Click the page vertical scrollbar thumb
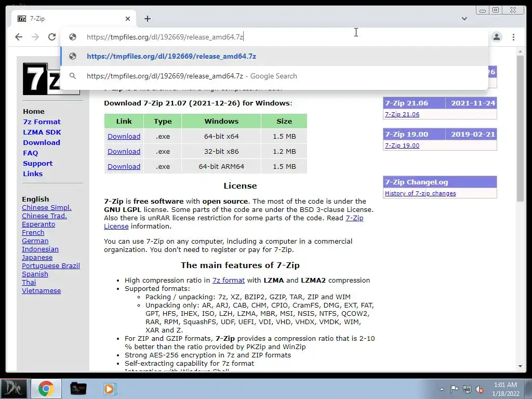This screenshot has width=532, height=399. 520,128
